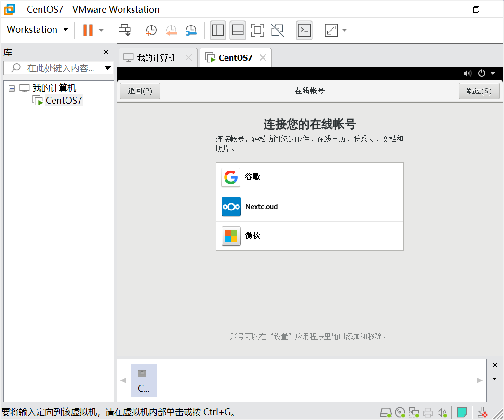The height and width of the screenshot is (420, 504).
Task: Focus the library search field
Action: coord(58,68)
